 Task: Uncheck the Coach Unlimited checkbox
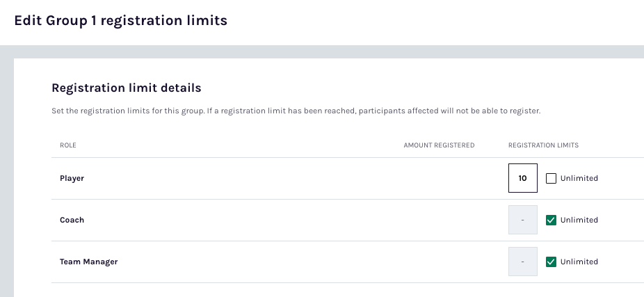552,220
